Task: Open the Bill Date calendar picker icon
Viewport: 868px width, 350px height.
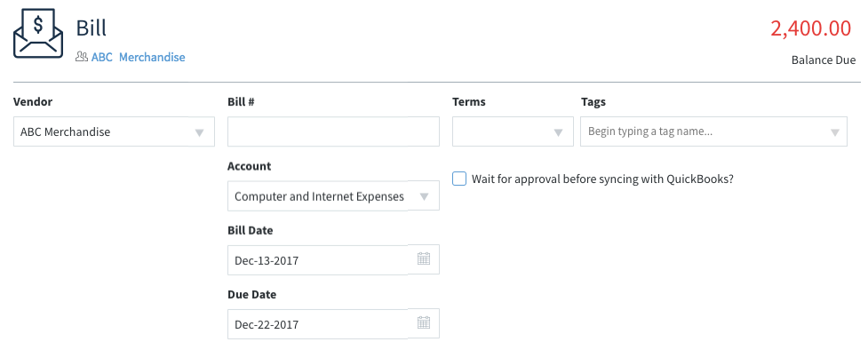Action: [x=424, y=259]
